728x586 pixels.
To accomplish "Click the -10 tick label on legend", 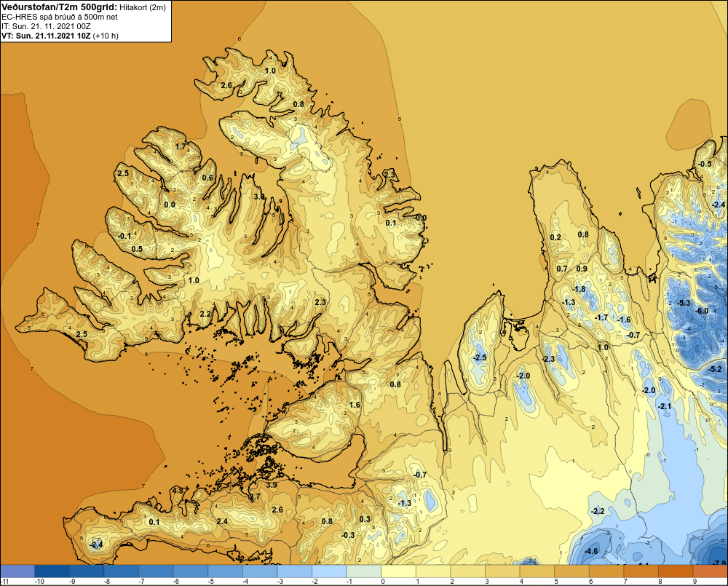I will 39,582.
